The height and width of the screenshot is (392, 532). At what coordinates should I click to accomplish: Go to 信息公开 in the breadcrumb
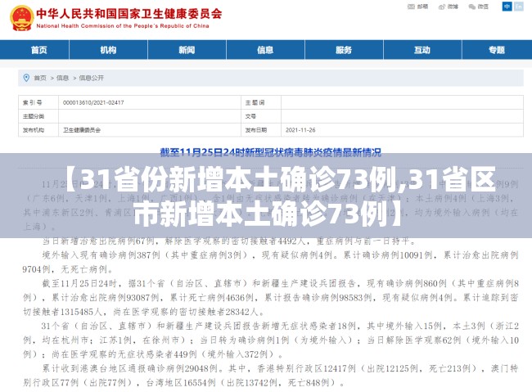pyautogui.click(x=92, y=78)
